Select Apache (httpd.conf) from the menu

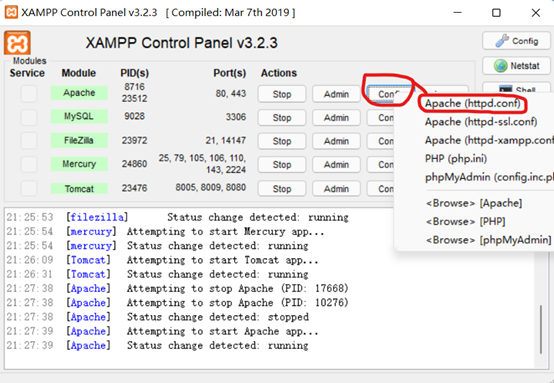pos(473,104)
